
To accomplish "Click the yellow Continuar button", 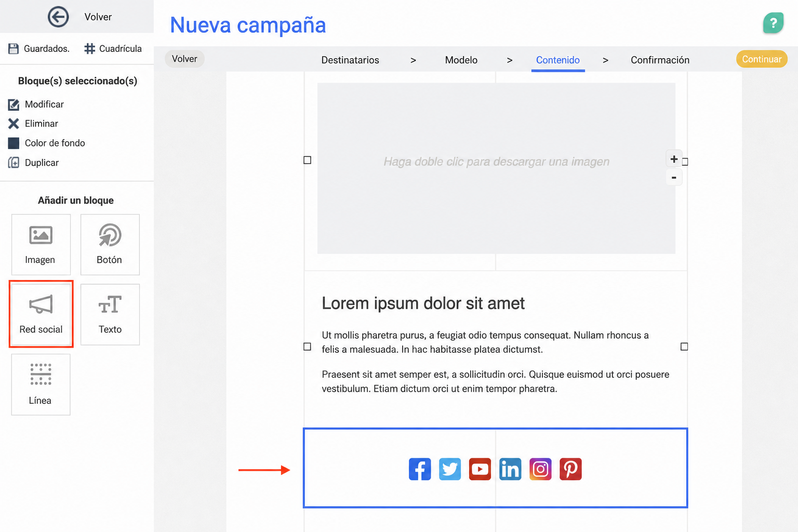I will click(762, 59).
